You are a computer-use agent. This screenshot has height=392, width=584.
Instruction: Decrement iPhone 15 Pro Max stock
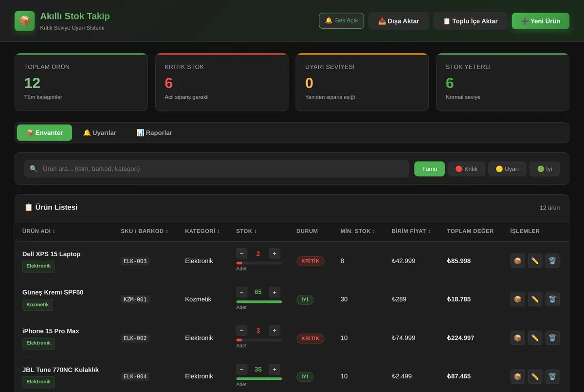point(242,331)
